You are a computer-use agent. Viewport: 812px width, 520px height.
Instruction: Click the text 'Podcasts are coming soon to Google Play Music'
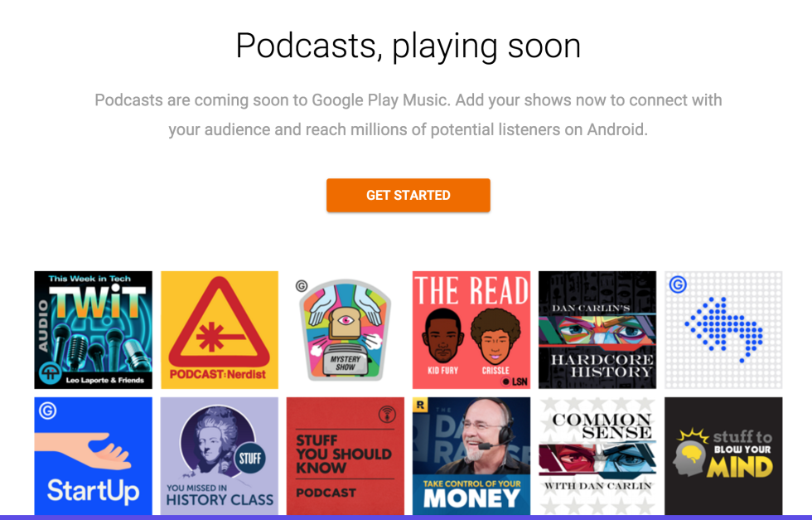pyautogui.click(x=272, y=100)
